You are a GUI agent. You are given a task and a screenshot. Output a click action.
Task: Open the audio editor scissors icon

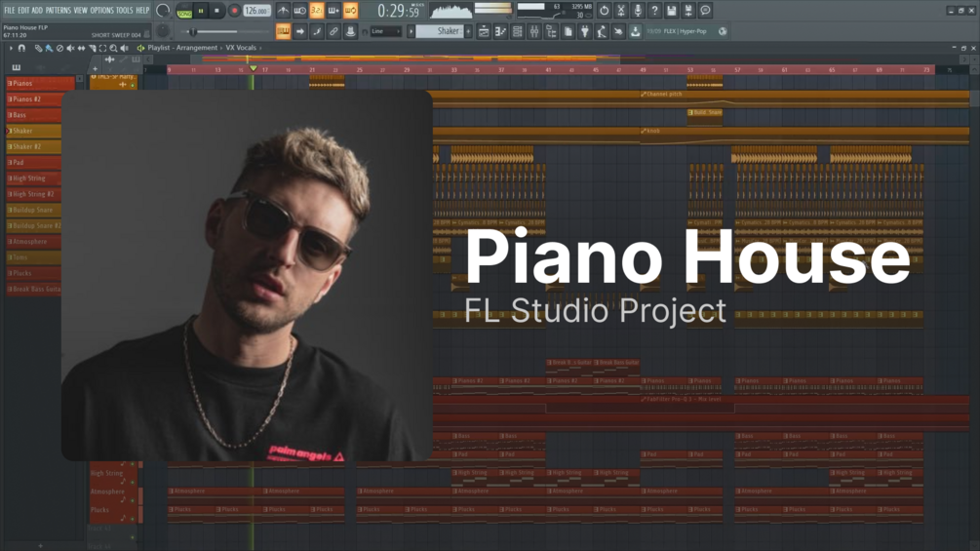click(x=620, y=11)
